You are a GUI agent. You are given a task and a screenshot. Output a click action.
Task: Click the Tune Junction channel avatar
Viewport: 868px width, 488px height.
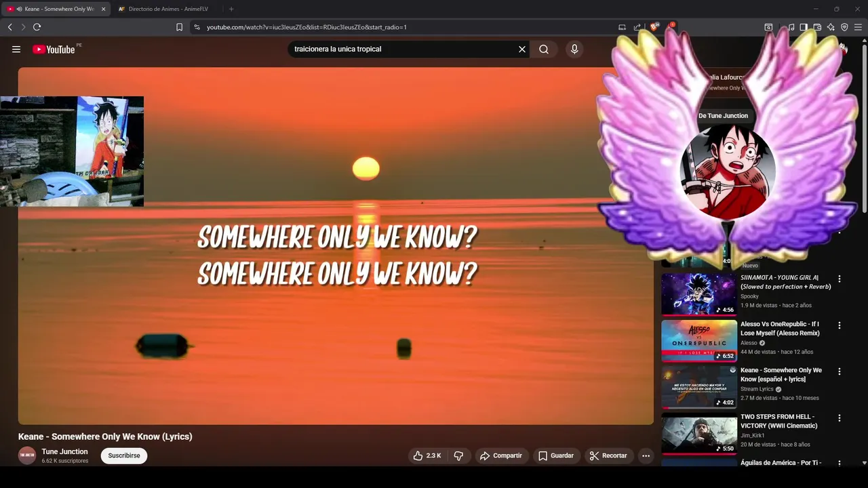point(27,455)
